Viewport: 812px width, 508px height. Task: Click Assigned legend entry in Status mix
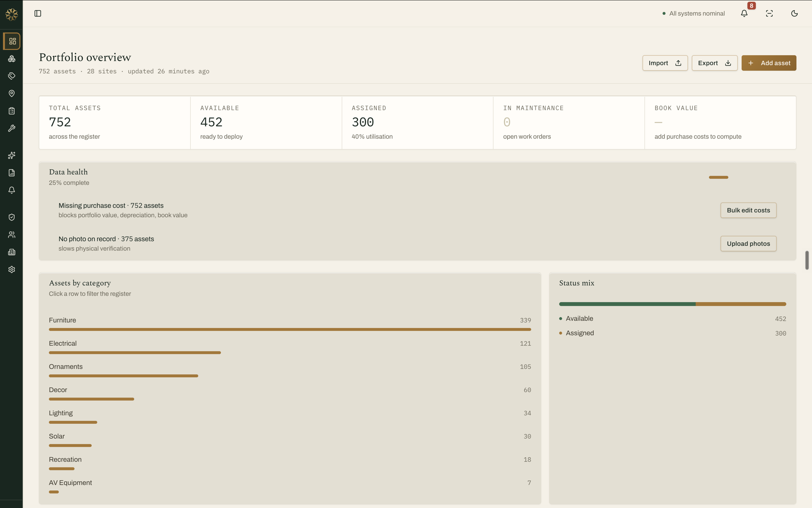click(672, 333)
